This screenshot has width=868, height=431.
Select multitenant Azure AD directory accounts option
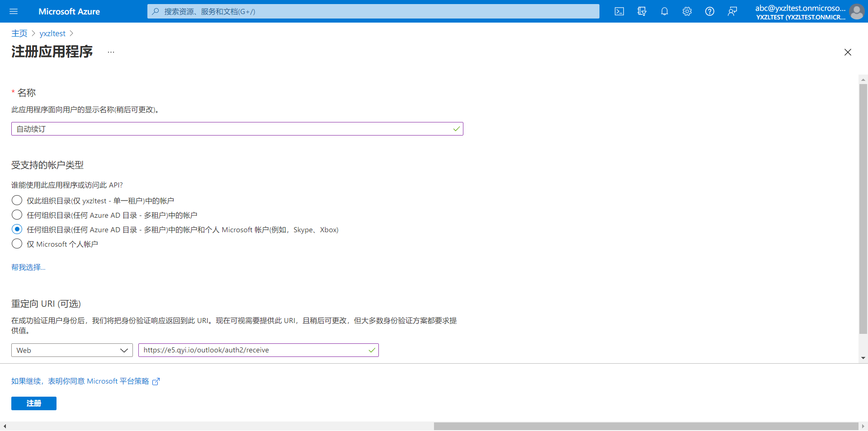[x=17, y=215]
